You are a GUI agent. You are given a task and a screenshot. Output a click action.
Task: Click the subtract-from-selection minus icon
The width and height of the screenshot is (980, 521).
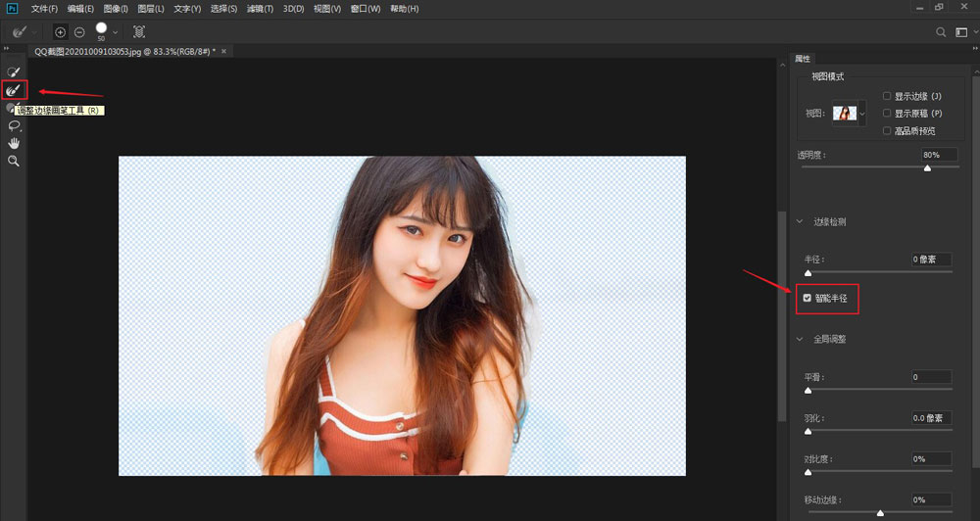pos(79,32)
